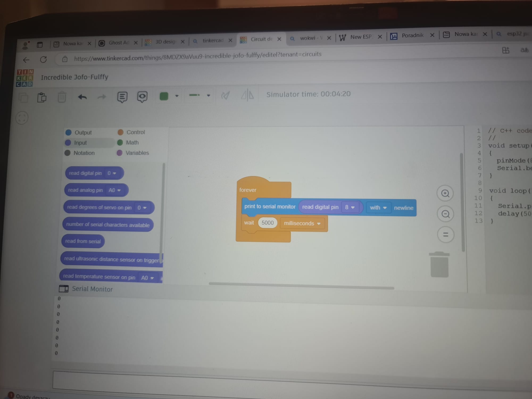Click the forever loop block

coord(248,190)
